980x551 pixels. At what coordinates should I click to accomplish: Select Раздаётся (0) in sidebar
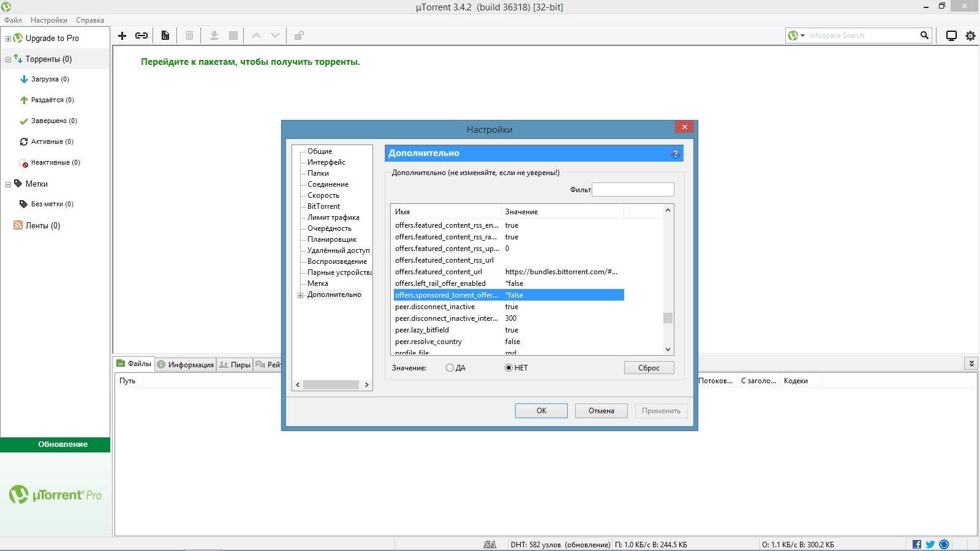[x=53, y=100]
